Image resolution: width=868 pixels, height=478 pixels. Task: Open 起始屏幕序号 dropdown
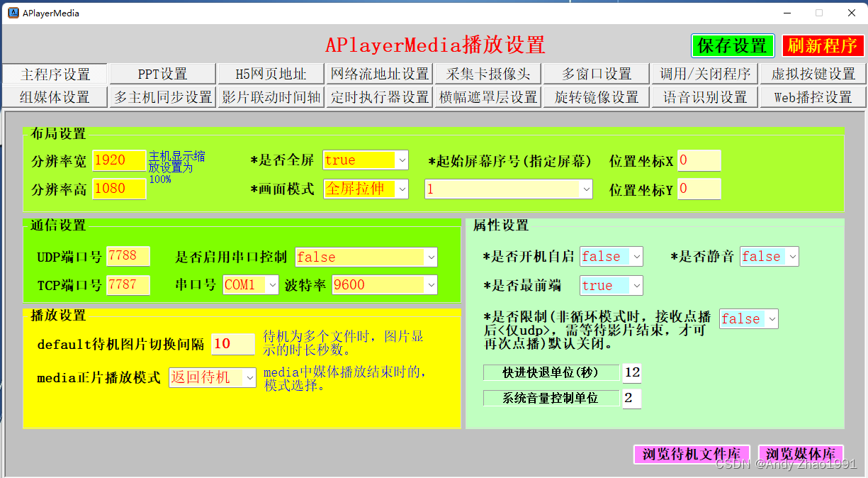(509, 189)
